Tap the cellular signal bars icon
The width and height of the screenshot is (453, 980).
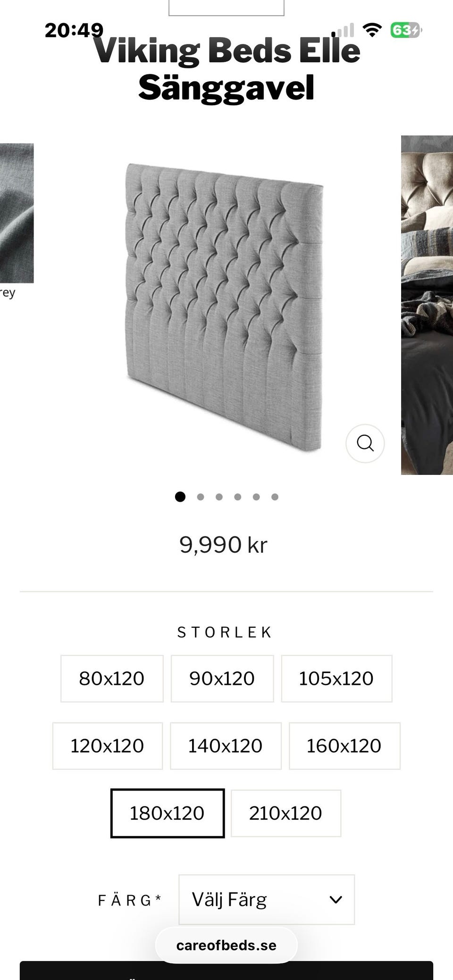click(344, 31)
